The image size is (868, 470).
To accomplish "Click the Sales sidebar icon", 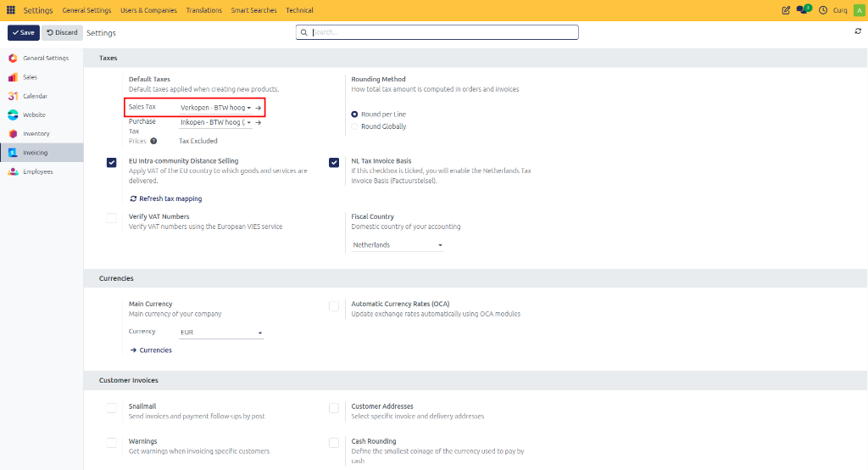I will (13, 77).
